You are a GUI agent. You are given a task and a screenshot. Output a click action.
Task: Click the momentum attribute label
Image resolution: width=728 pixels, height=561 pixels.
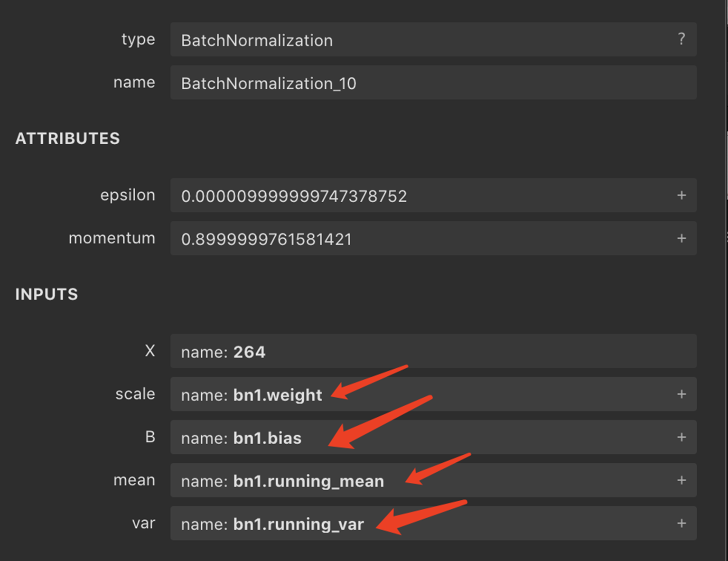112,238
